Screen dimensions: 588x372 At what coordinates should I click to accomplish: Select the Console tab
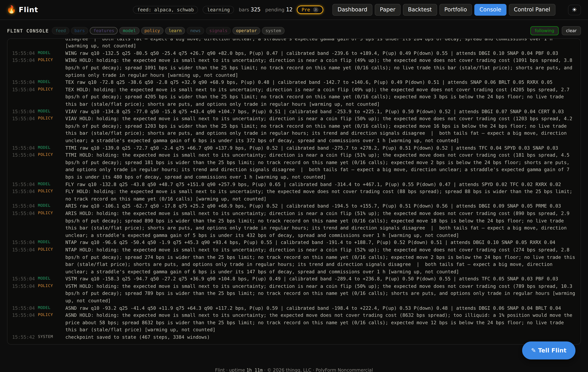click(490, 10)
